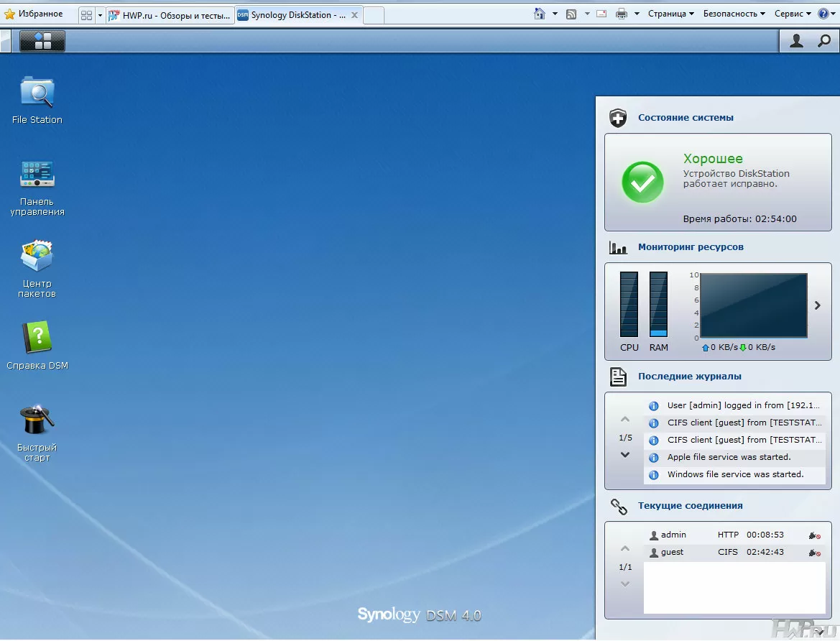Click the green check status icon

coord(642,183)
